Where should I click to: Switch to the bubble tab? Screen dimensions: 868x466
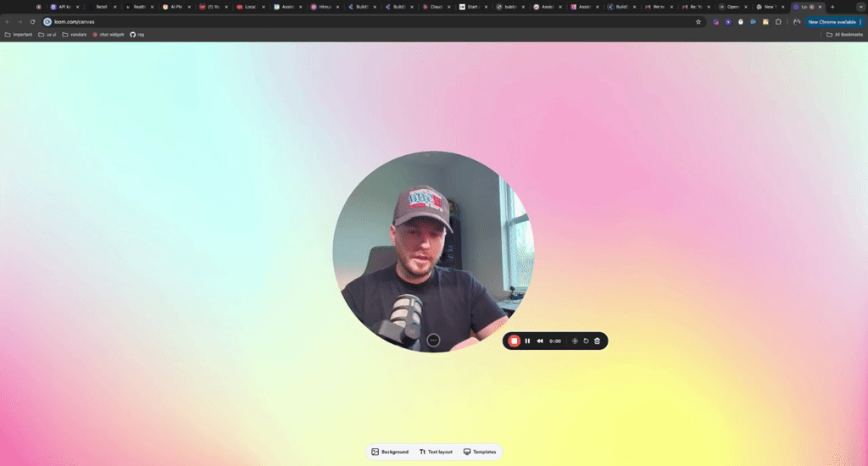(509, 7)
